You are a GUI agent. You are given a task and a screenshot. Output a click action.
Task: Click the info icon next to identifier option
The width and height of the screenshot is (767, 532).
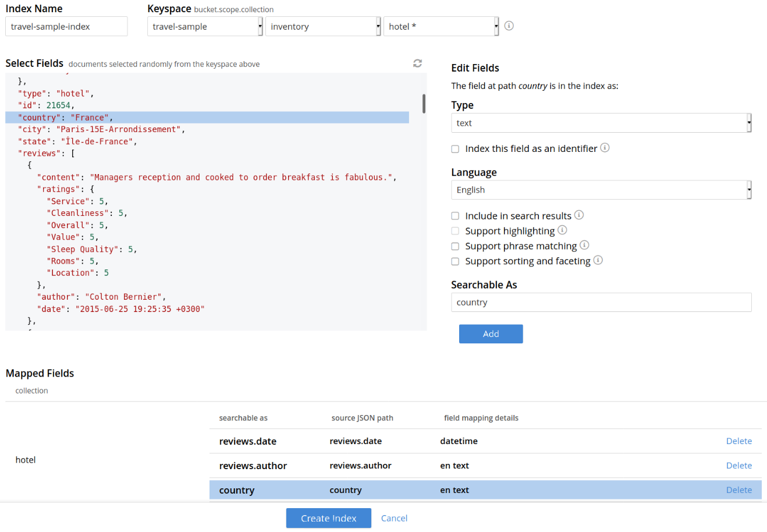(604, 148)
